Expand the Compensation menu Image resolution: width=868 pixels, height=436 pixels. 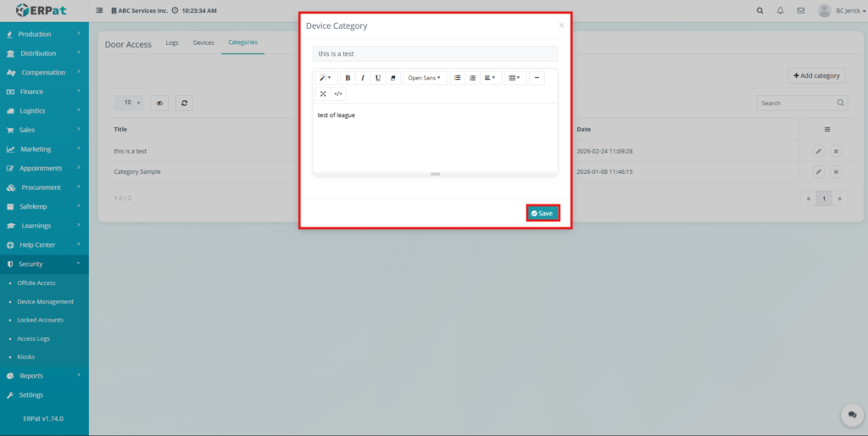point(44,73)
